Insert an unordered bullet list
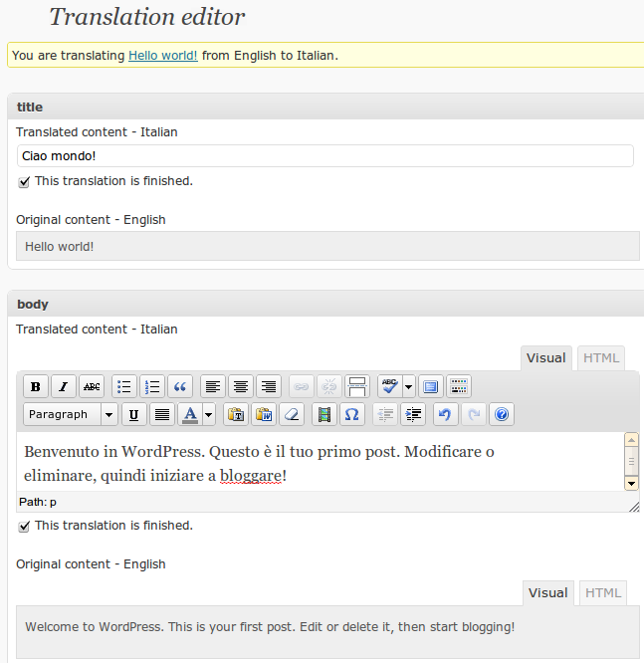644x663 pixels. [x=123, y=387]
